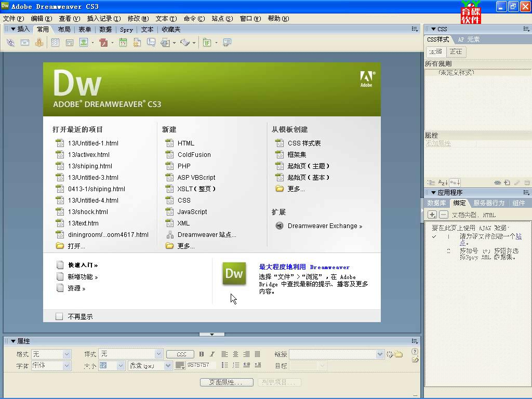
Task: Switch to the Spry insert tab
Action: [x=126, y=30]
